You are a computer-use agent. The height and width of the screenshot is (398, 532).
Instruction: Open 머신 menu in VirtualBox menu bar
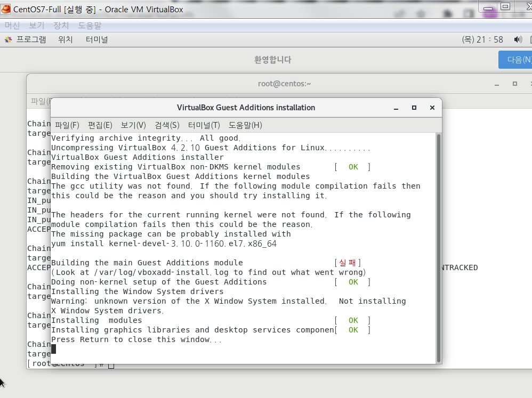[x=12, y=26]
